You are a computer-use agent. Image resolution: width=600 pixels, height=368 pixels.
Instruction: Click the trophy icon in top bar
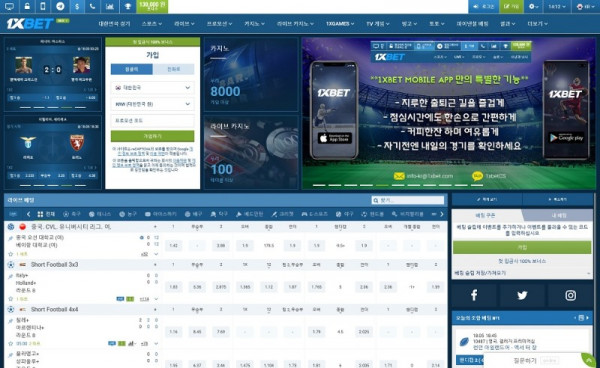pyautogui.click(x=127, y=7)
